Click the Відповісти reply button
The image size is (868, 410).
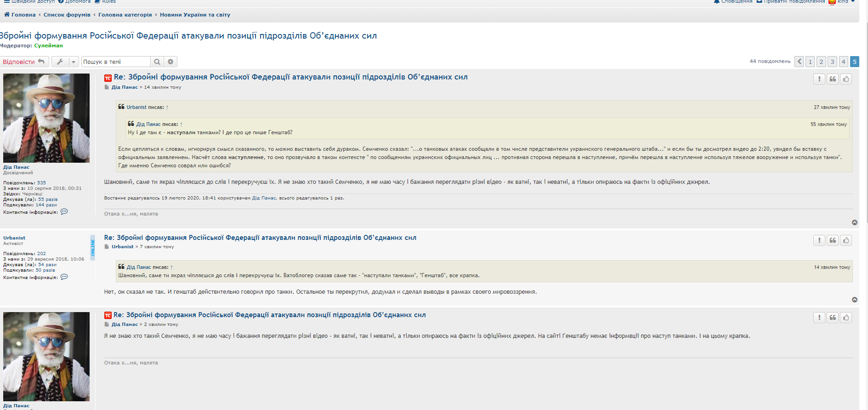(24, 62)
